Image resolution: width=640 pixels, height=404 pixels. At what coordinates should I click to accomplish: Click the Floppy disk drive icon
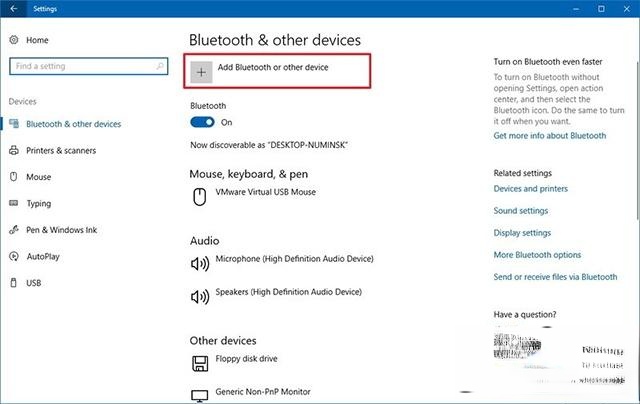200,363
